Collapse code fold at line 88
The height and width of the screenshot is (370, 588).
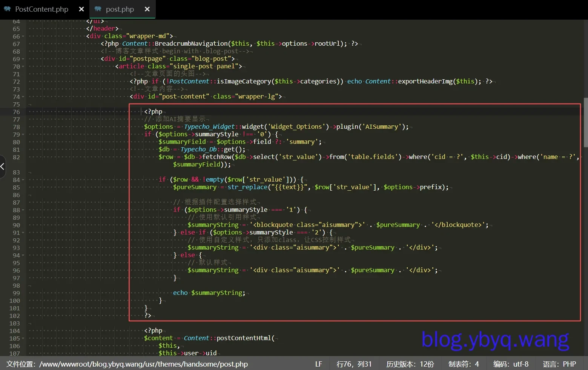coord(23,210)
